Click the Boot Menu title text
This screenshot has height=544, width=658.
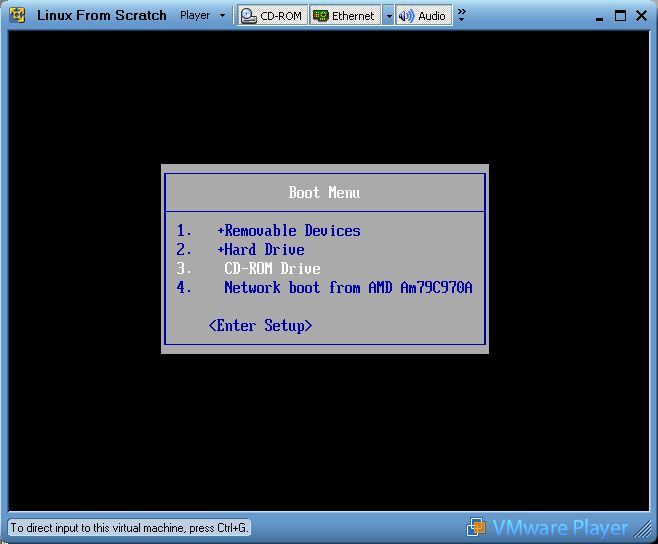(324, 192)
